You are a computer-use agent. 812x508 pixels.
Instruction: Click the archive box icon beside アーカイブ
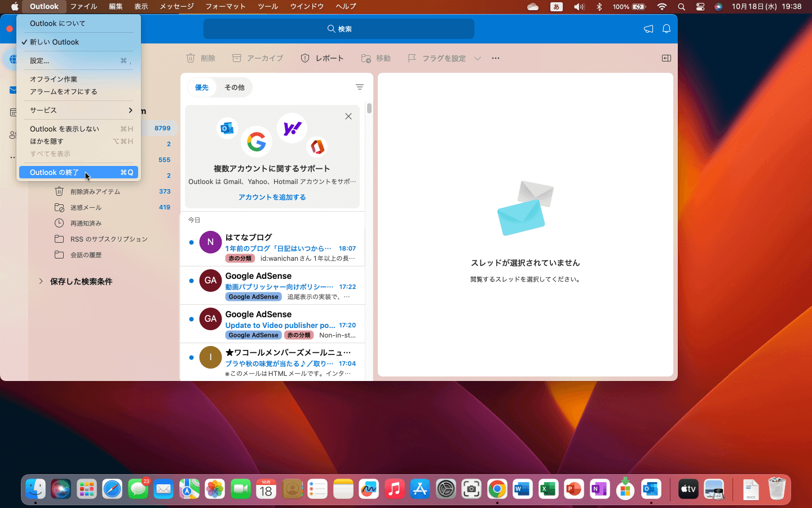pos(237,58)
